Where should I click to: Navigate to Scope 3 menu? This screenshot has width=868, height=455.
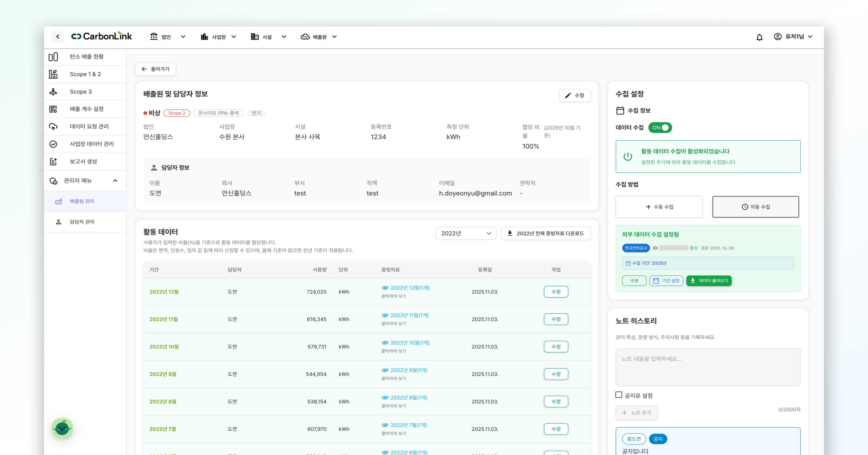85,92
